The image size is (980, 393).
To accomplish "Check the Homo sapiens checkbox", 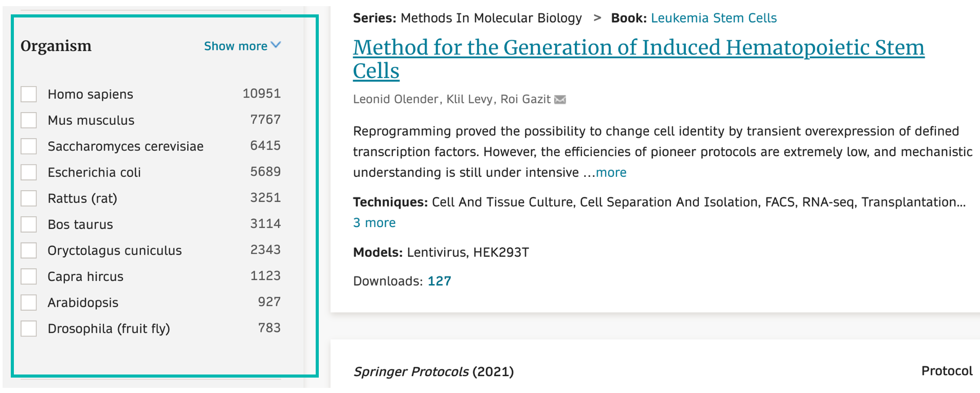I will coord(29,95).
